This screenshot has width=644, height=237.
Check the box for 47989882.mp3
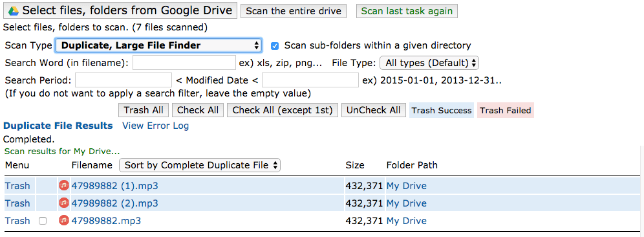click(x=42, y=221)
